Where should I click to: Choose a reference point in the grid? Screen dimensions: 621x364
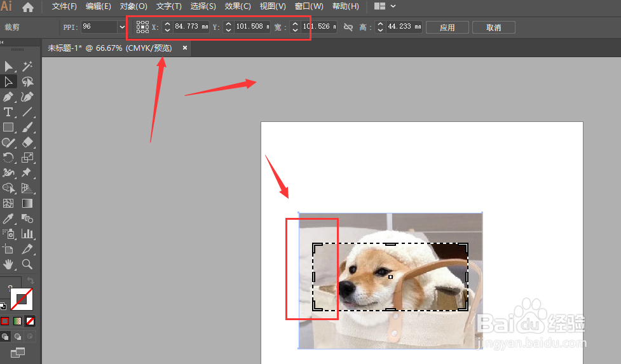[142, 27]
